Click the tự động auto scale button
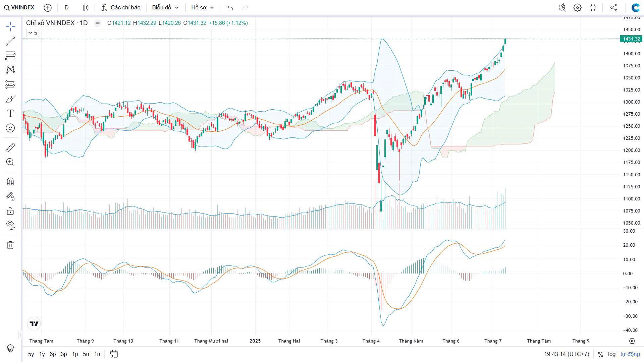 [x=630, y=354]
